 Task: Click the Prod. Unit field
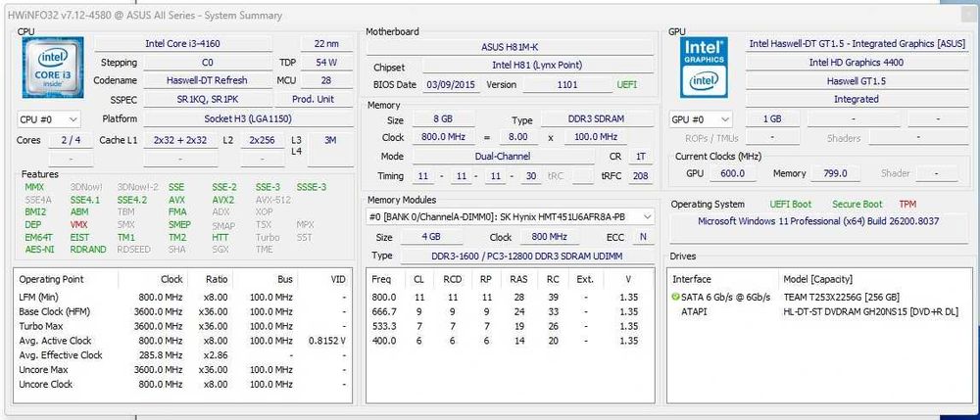pos(314,99)
